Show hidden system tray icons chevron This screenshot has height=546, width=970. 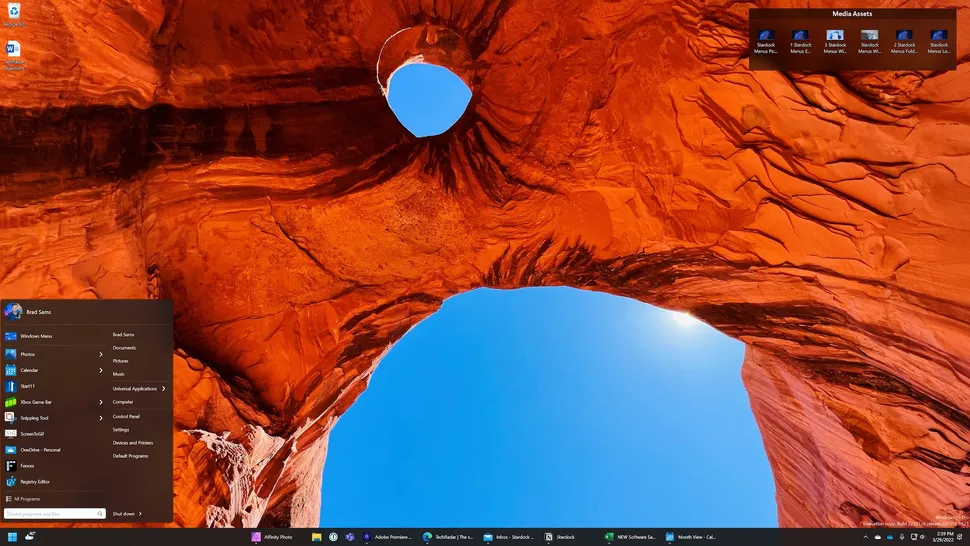pos(865,537)
